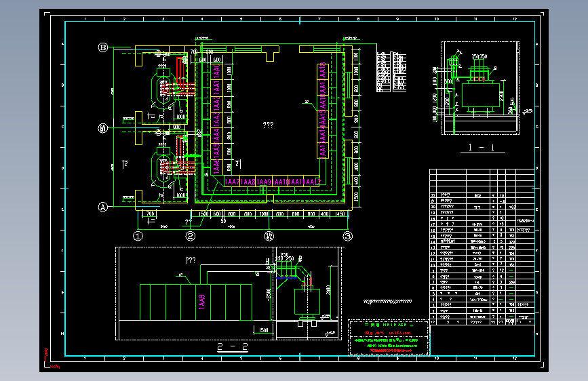Select the 200 dimension at plan top

tap(210, 52)
